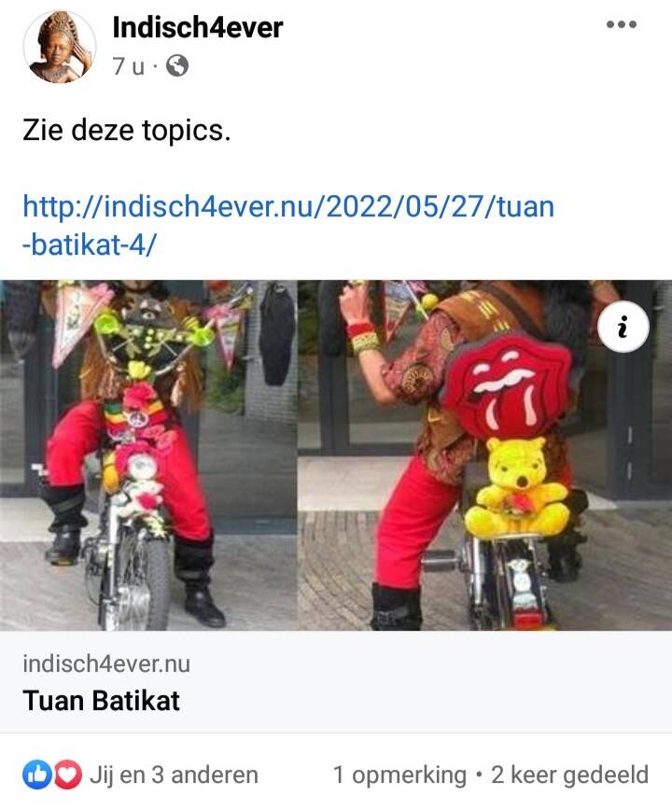Click the indisch4ever.nu domain label
This screenshot has width=672, height=809.
[106, 663]
